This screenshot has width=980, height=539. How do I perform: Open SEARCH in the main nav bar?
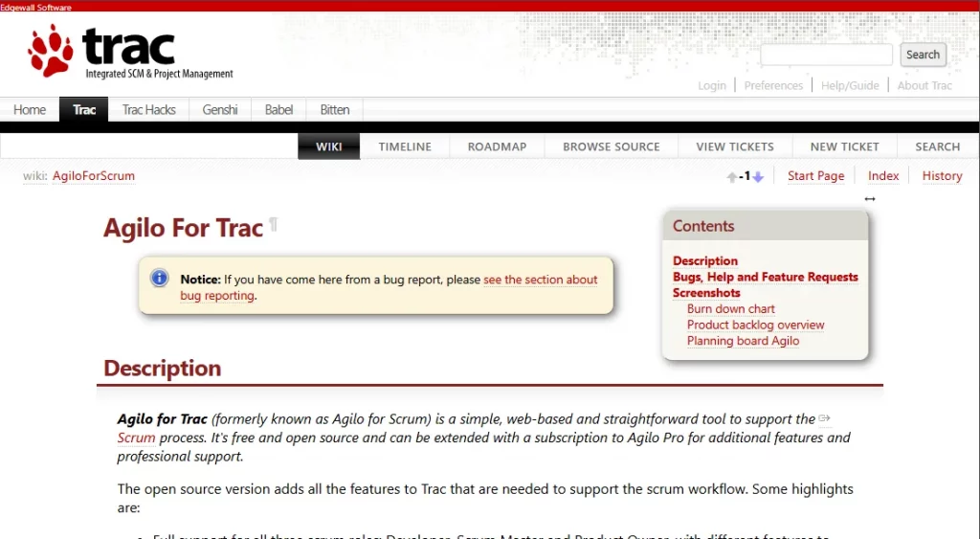click(x=938, y=146)
